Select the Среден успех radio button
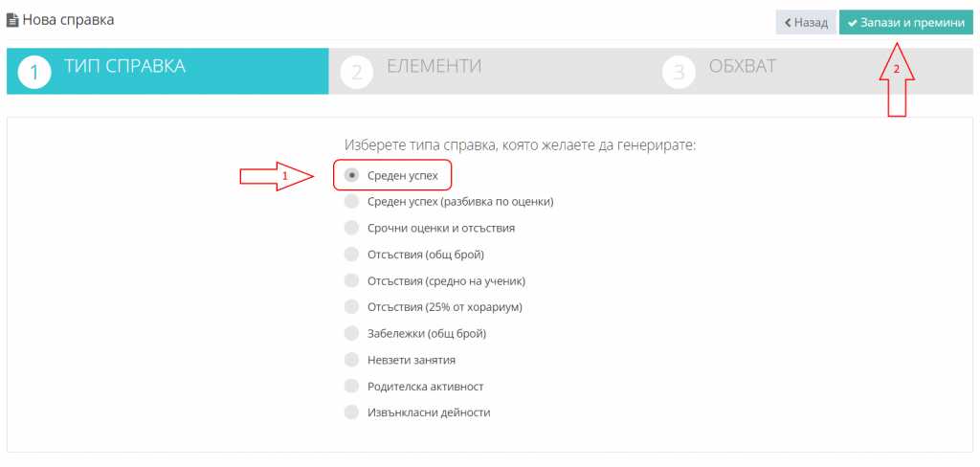 click(352, 176)
